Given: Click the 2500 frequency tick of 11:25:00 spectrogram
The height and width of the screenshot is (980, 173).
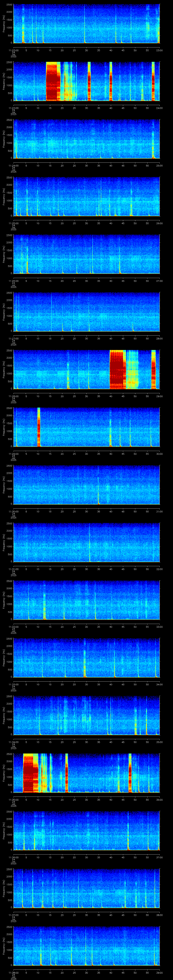Looking at the screenshot, I should (x=9, y=177).
